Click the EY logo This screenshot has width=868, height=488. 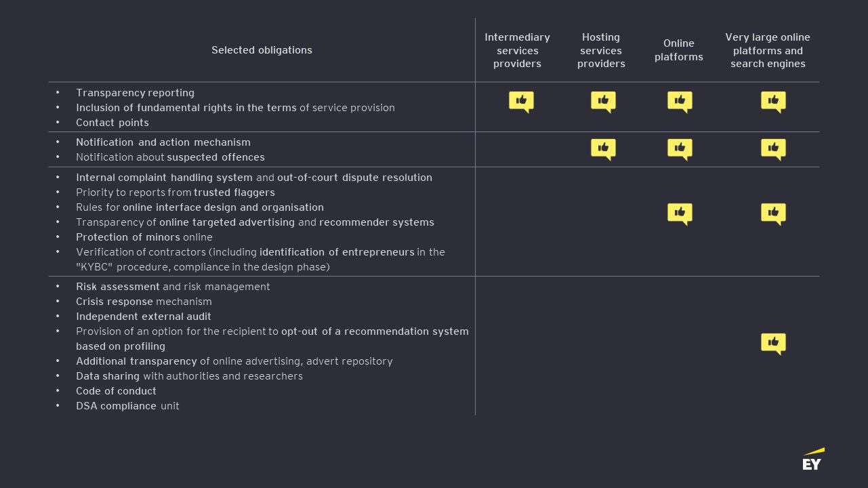[x=812, y=460]
